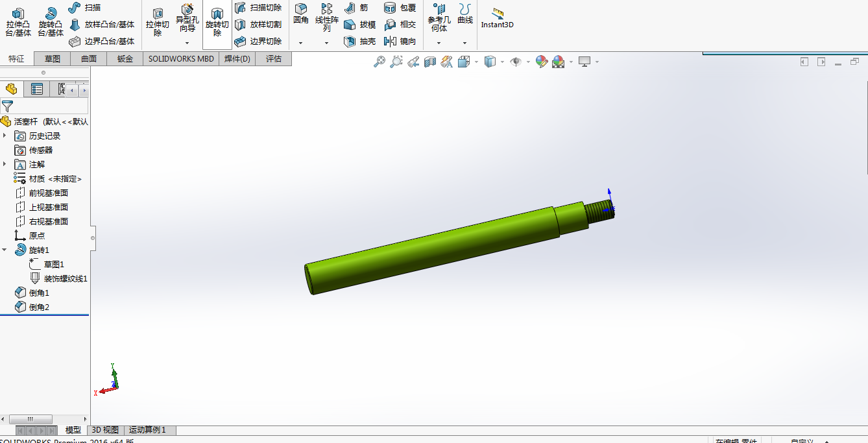Switch to the 草图 tab
Image resolution: width=868 pixels, height=443 pixels.
tap(53, 59)
